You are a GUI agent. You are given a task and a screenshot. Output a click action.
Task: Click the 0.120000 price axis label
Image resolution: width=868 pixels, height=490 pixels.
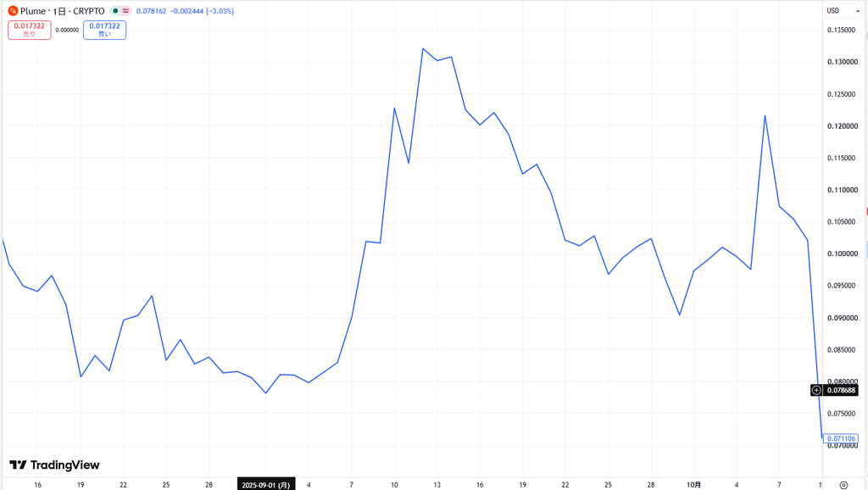[x=842, y=126]
